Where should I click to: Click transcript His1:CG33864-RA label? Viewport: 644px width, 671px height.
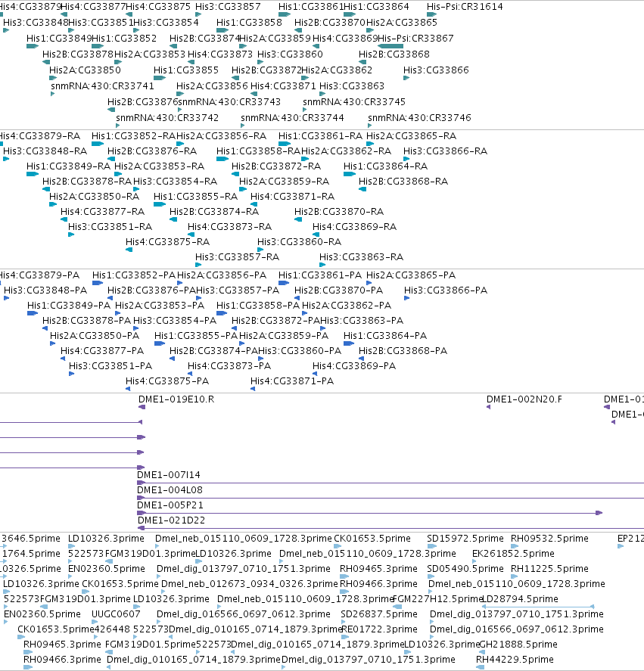[385, 166]
